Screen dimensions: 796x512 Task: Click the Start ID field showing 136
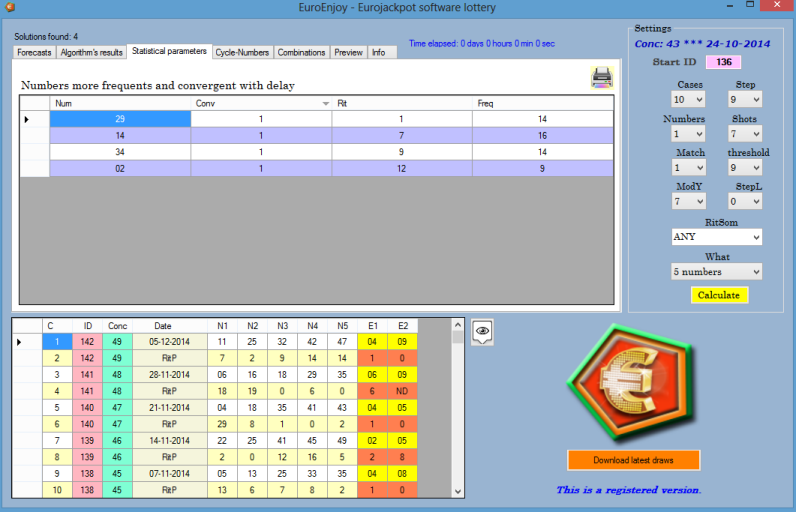pos(723,62)
